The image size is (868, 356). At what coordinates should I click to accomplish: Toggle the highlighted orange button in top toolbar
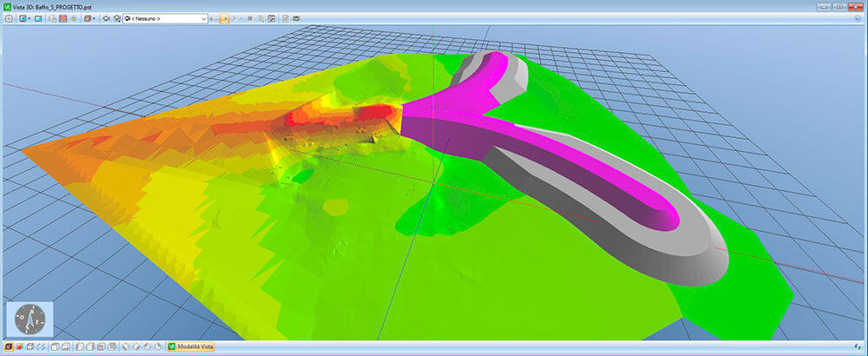(224, 17)
